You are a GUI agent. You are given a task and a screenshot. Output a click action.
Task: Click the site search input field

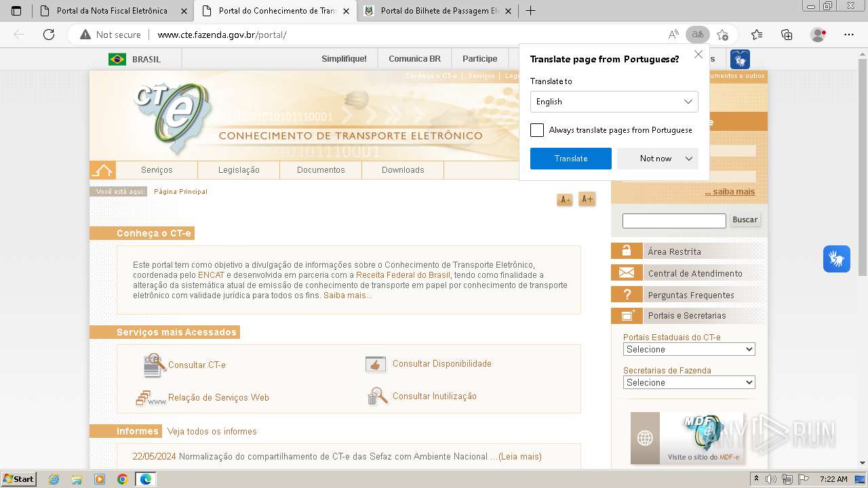pos(674,220)
